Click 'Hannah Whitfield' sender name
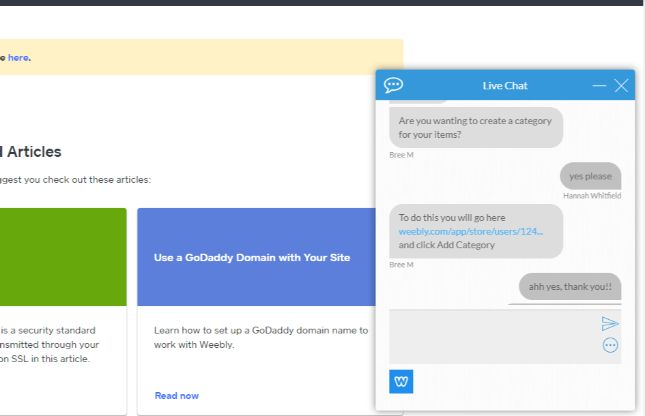 tap(592, 195)
